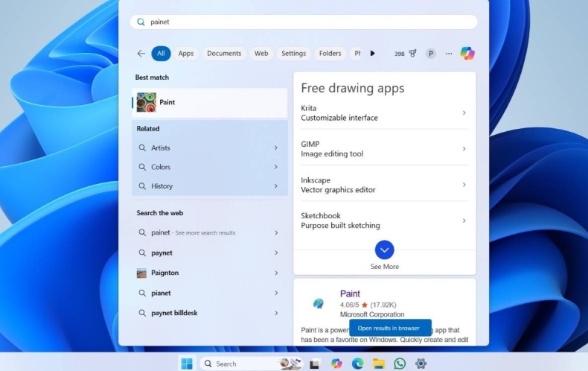The height and width of the screenshot is (371, 588).
Task: Switch to the Settings filter tab
Action: (x=293, y=54)
